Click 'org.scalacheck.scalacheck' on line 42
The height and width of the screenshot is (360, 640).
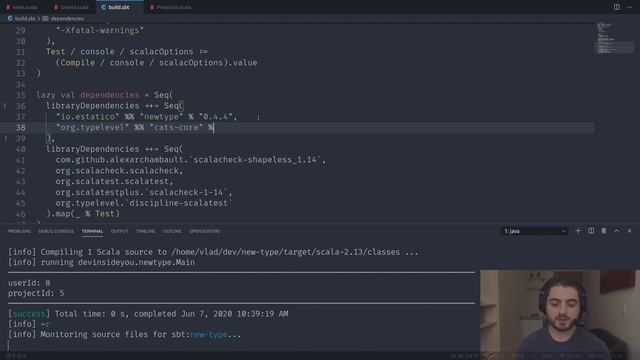(117, 171)
